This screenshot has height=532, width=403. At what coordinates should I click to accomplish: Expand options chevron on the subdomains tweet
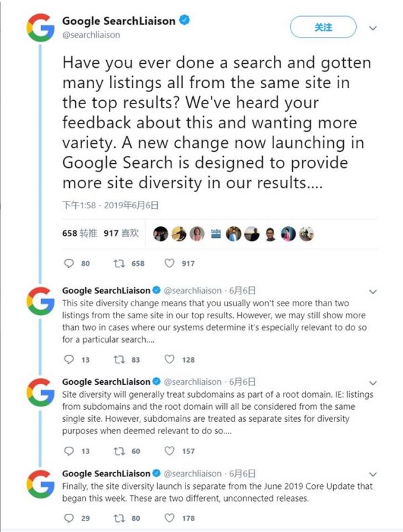click(373, 382)
